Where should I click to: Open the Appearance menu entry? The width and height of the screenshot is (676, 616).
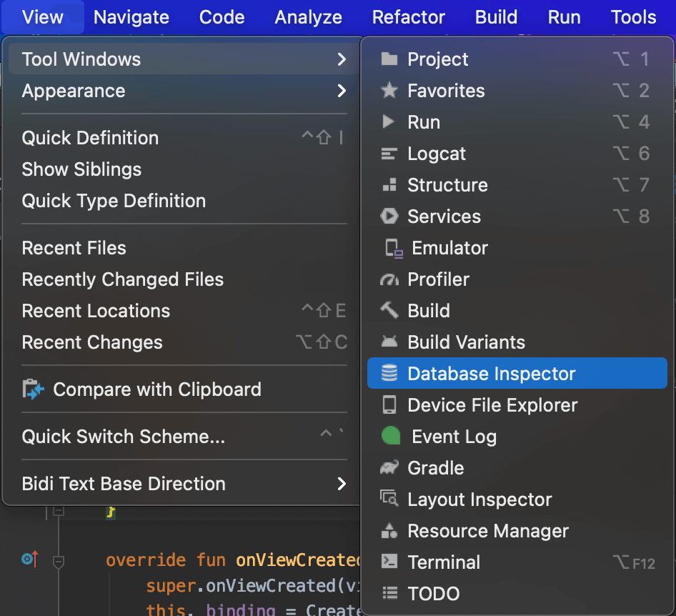click(184, 91)
